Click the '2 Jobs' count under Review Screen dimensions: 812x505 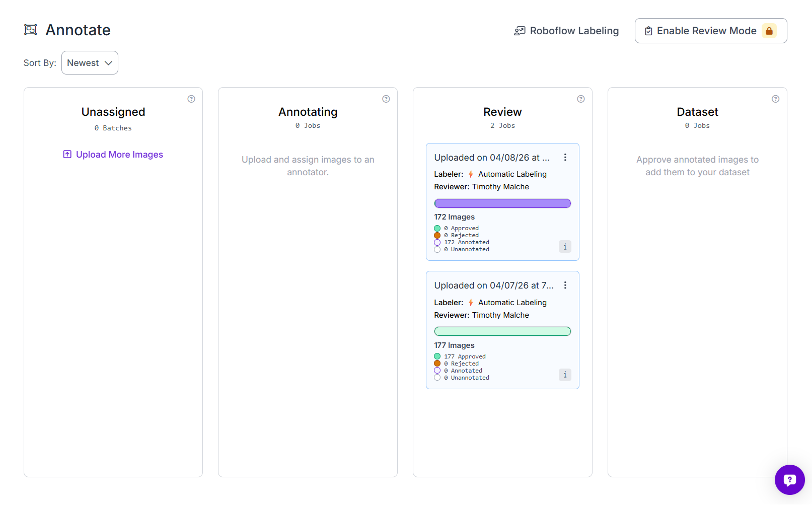503,126
